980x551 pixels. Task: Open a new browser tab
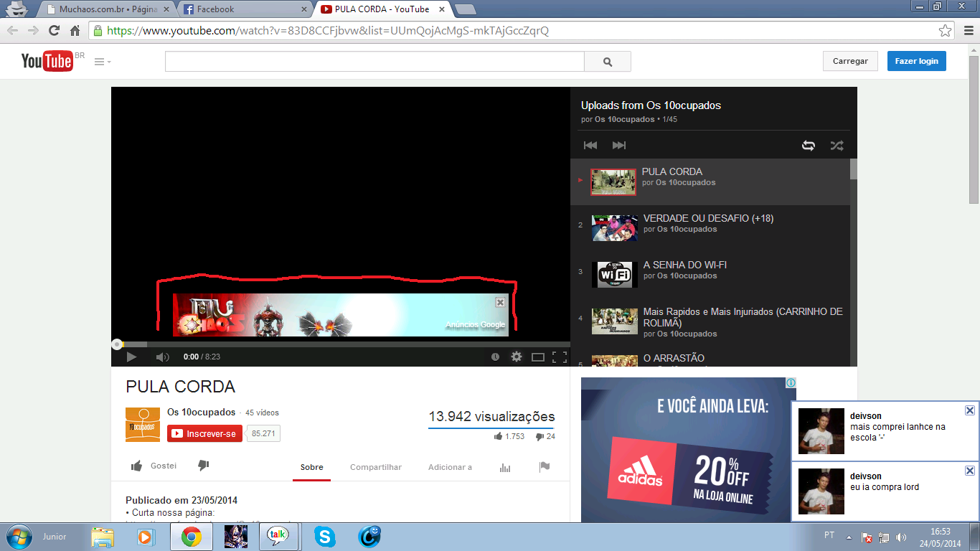click(x=466, y=9)
